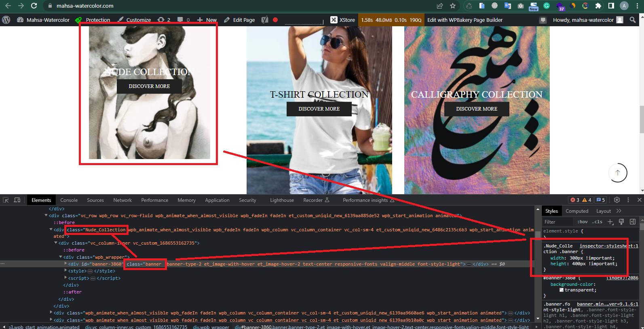The height and width of the screenshot is (329, 644).
Task: Switch to the Sources tab
Action: (95, 200)
